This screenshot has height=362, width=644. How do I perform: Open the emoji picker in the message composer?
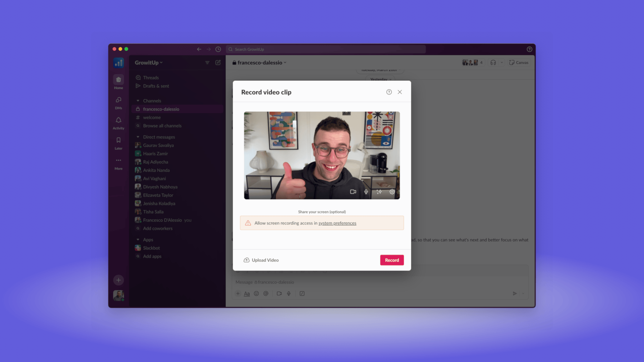(257, 293)
